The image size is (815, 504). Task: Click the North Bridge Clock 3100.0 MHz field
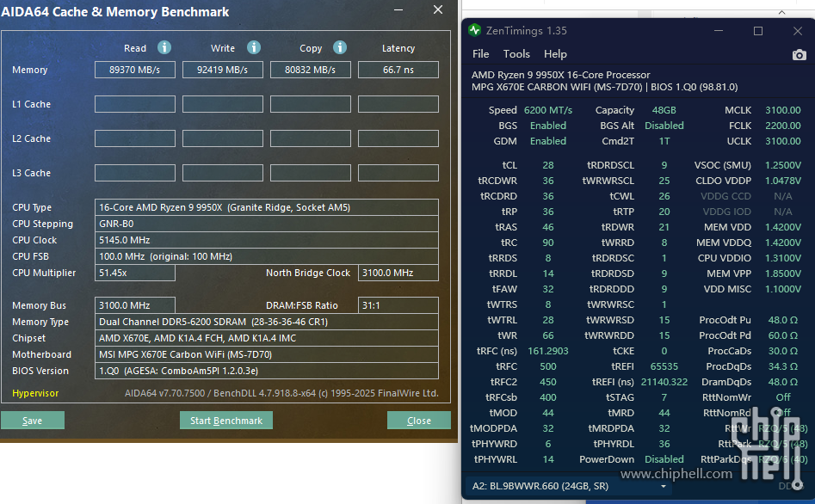pos(398,273)
